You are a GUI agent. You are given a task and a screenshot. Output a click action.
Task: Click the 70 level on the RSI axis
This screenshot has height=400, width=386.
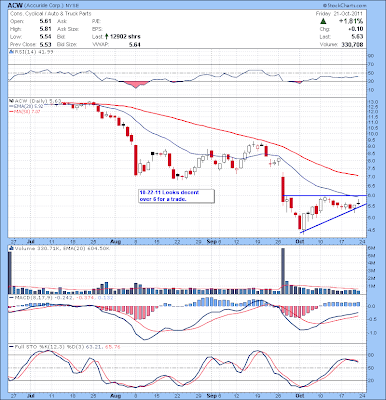[x=372, y=64]
